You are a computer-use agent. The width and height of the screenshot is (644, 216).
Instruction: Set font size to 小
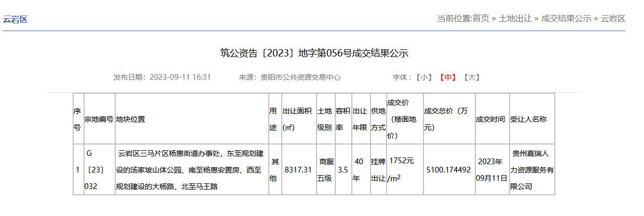click(423, 77)
